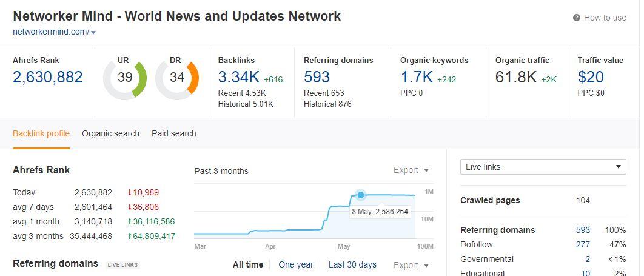644x276 pixels.
Task: Click the UR 39 donut gauge
Action: [x=125, y=78]
